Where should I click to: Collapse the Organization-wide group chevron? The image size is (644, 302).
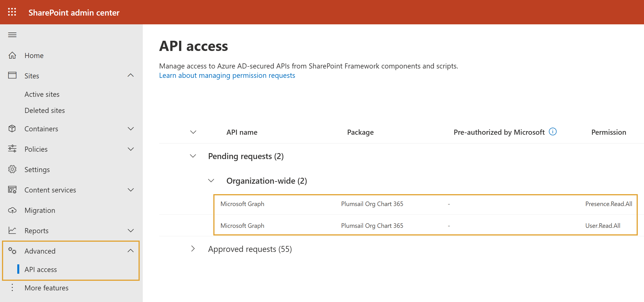coord(211,181)
